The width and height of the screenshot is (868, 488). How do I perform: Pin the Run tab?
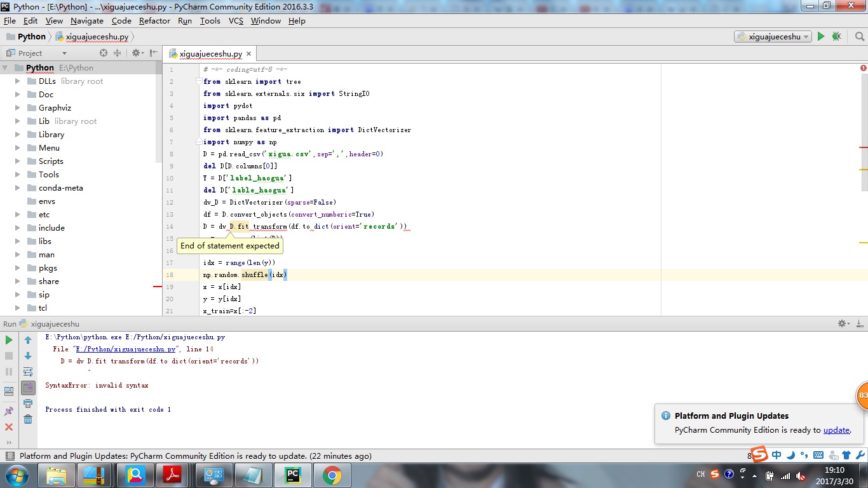point(9,411)
